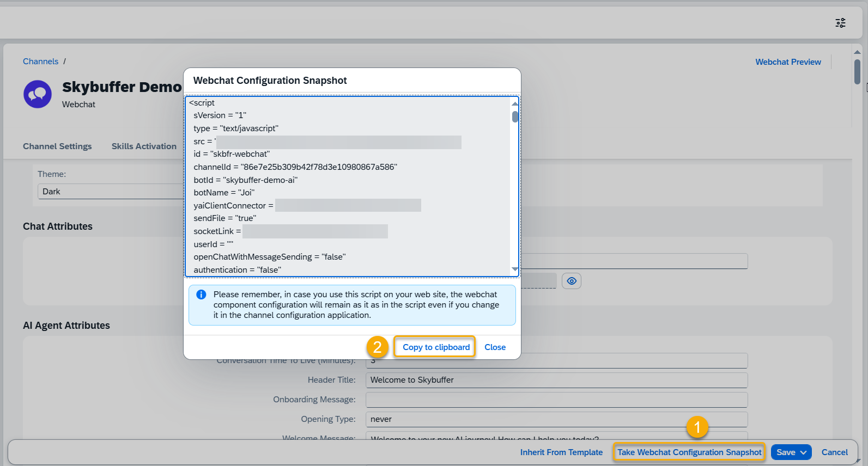Click the botName = "Joi" line
This screenshot has height=466, width=868.
(224, 193)
